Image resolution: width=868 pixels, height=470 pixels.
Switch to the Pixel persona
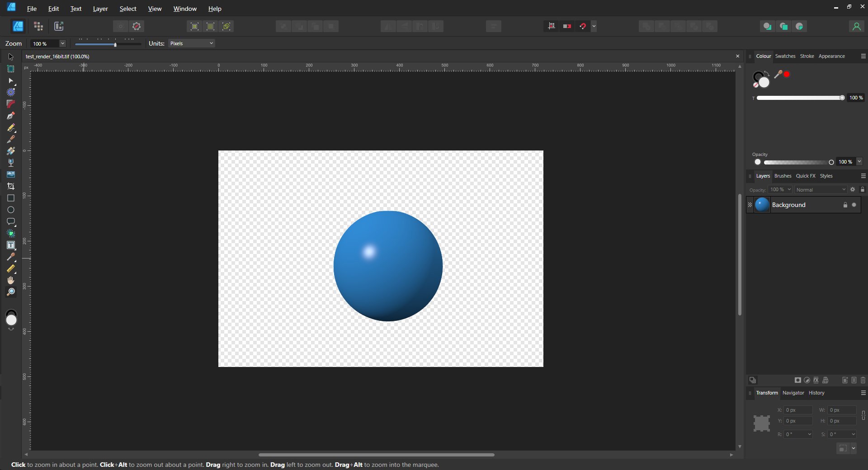38,26
